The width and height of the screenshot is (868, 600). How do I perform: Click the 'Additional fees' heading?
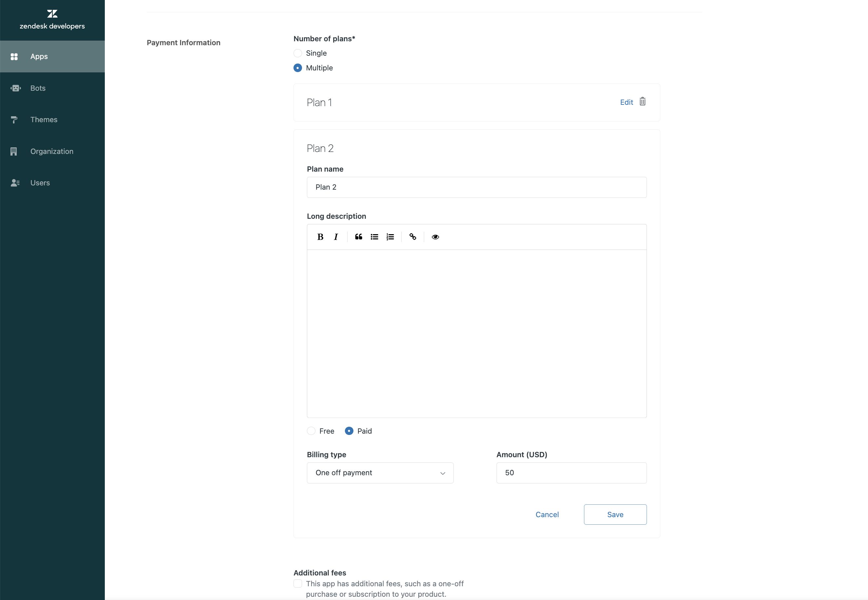pos(320,572)
